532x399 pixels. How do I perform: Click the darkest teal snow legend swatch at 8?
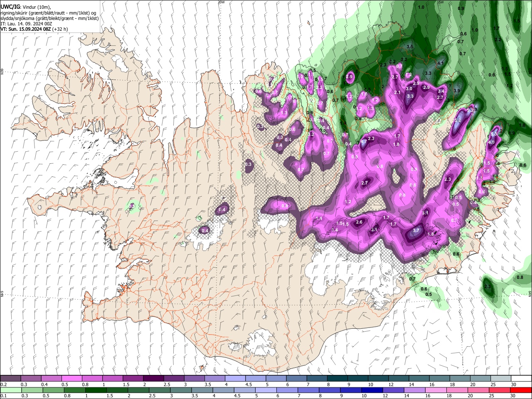click(337, 379)
